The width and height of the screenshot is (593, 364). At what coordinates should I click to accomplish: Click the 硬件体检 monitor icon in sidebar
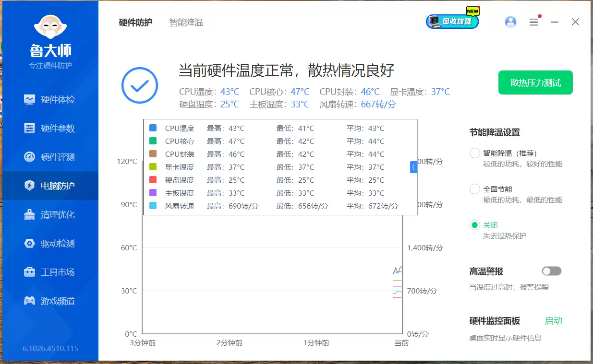point(30,100)
